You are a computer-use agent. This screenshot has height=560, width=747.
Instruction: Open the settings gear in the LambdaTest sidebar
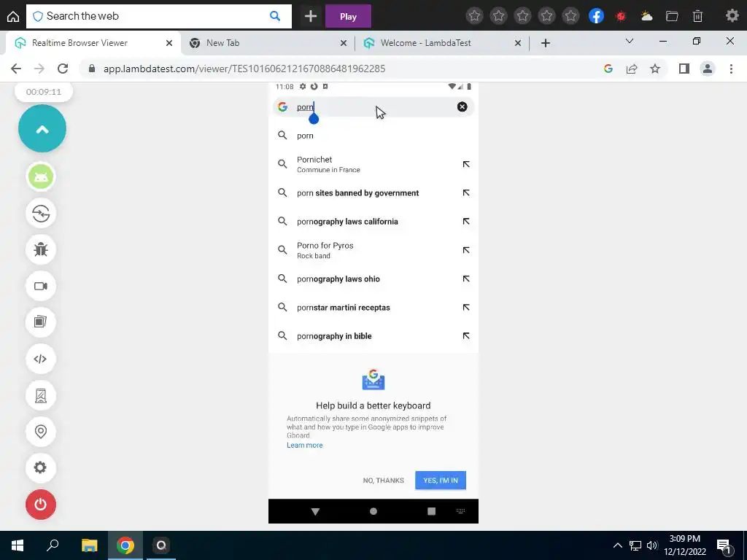point(41,468)
